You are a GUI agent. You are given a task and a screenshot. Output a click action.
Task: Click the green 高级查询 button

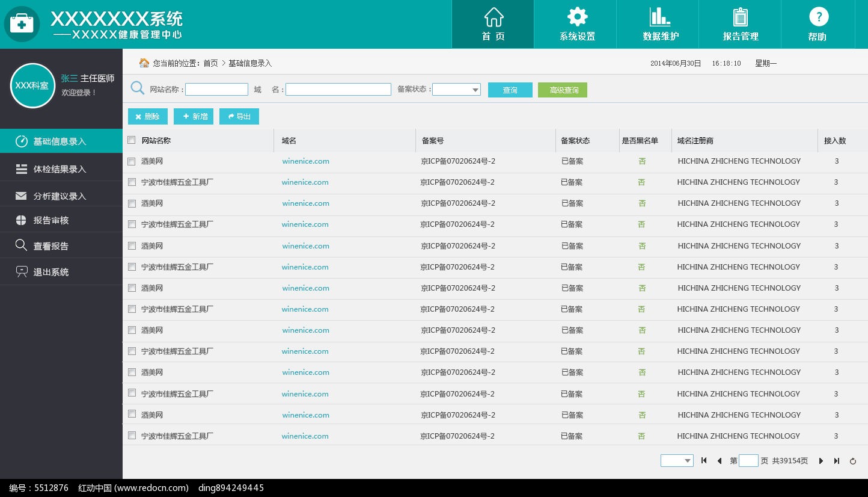tap(563, 90)
